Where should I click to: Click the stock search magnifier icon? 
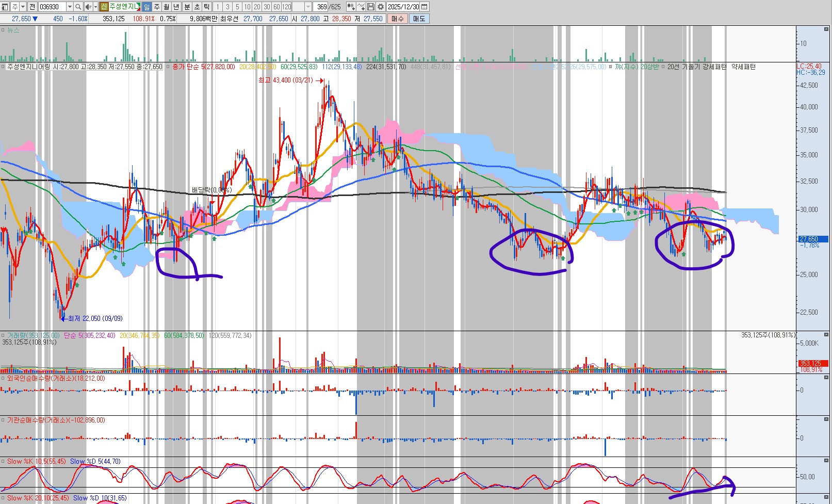[x=78, y=7]
